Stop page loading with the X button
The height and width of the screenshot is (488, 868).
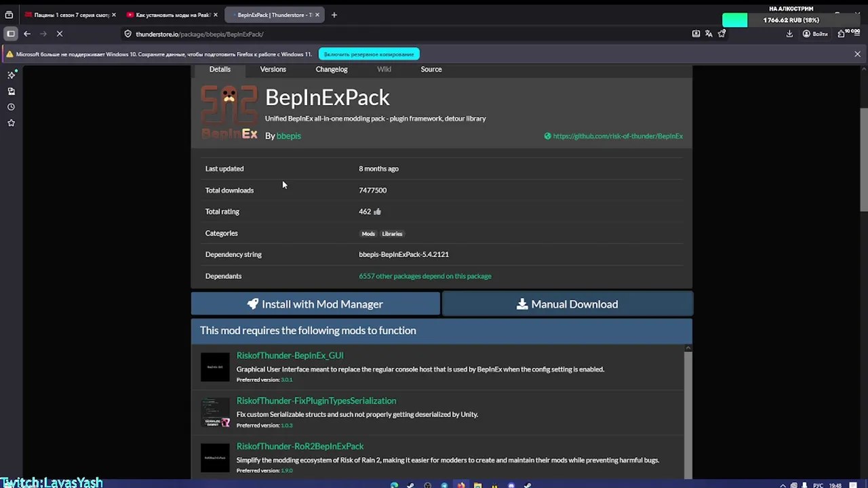point(60,34)
